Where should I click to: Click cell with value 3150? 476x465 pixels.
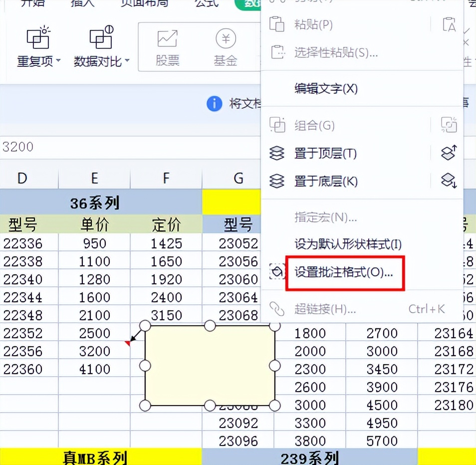tap(166, 315)
